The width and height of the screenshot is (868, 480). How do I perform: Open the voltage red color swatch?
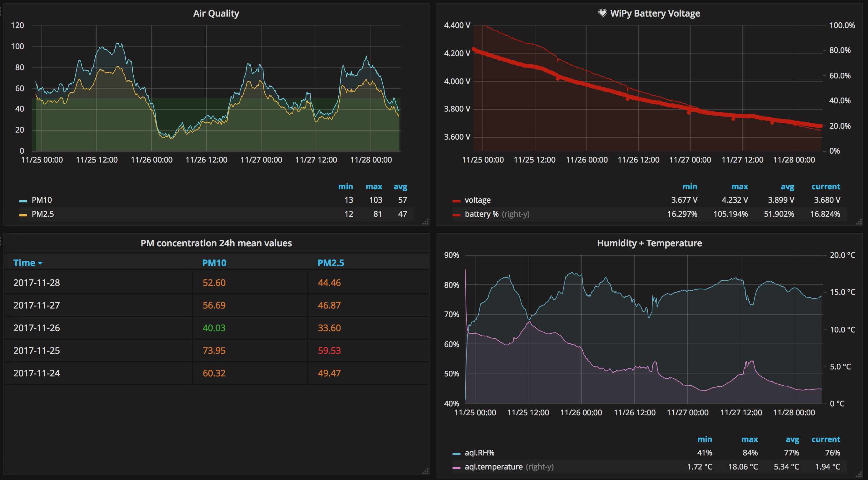[456, 201]
